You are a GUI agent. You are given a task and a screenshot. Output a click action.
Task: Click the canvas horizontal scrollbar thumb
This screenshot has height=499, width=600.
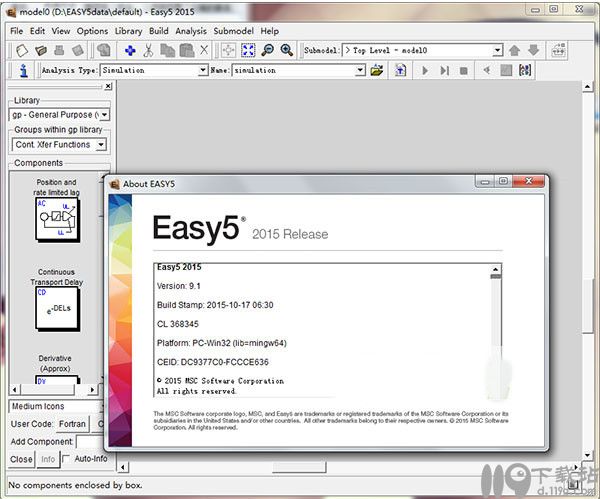[x=299, y=467]
